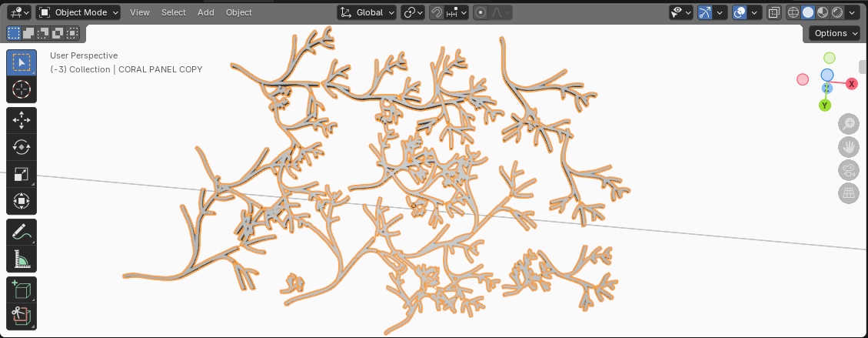Switch to wireframe viewport shading
Viewport: 868px width, 338px height.
[x=793, y=12]
